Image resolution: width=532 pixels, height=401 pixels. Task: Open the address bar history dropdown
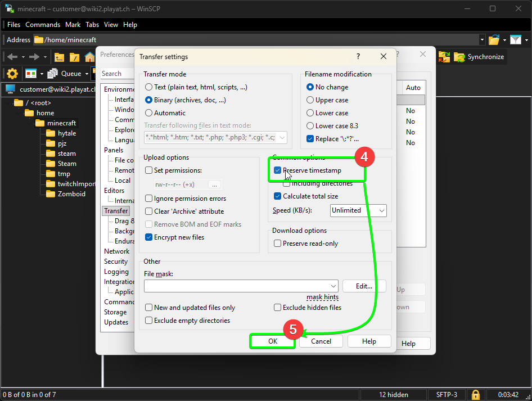(481, 39)
